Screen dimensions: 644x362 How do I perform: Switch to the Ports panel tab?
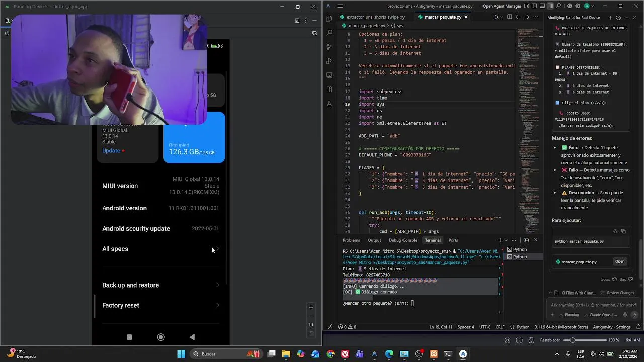453,240
